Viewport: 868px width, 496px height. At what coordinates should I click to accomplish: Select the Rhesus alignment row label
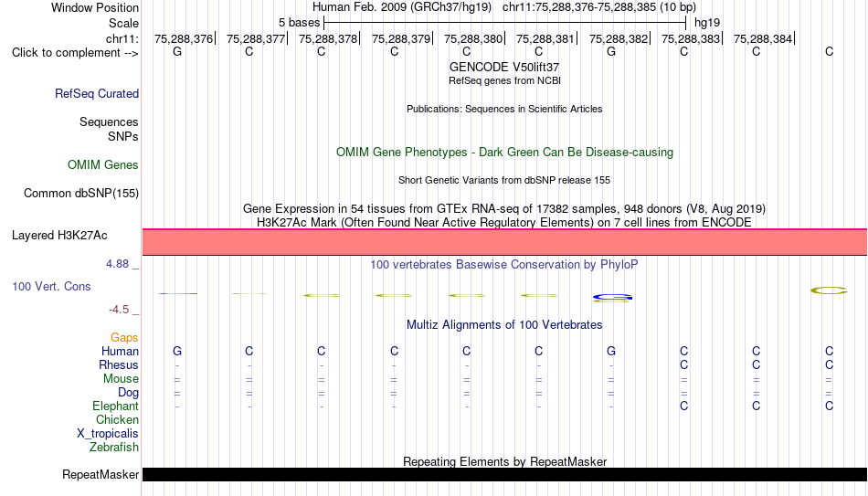[119, 365]
